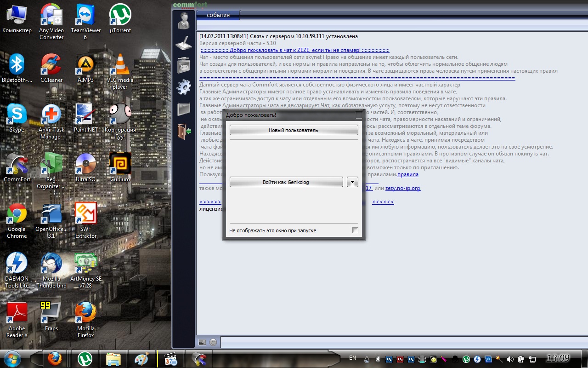Expand the user dropdown beside 'Войти как Genikolog'
Screen dimensions: 588x368
tap(352, 182)
